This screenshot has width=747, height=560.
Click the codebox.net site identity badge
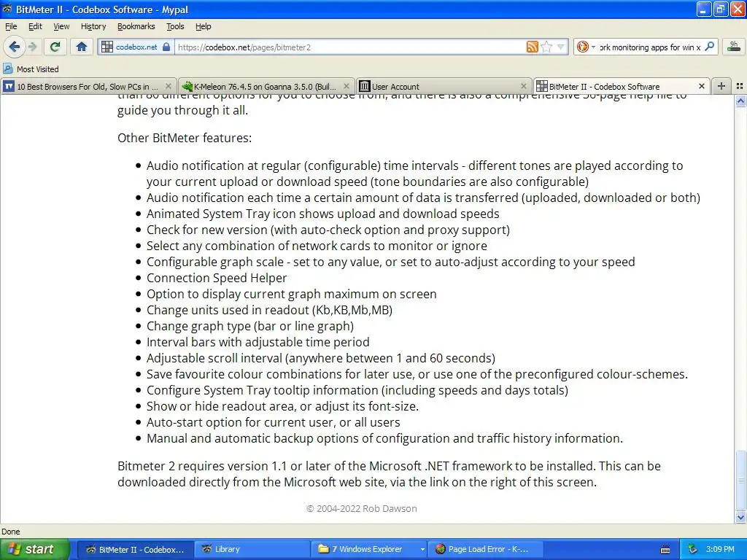click(136, 47)
